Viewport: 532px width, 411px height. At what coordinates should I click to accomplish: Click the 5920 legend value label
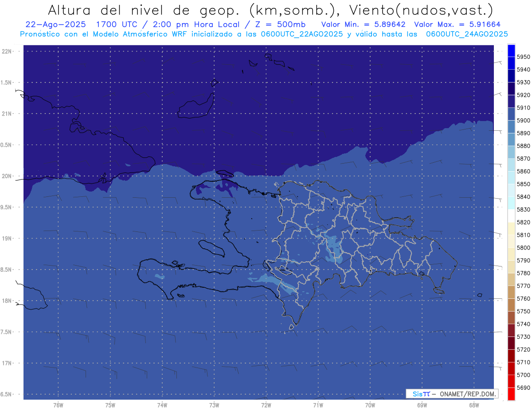pyautogui.click(x=523, y=95)
